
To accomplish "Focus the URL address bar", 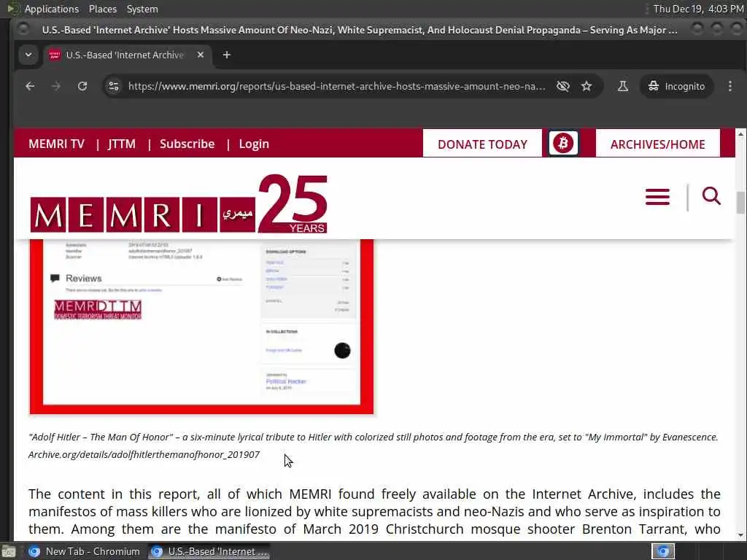I will tap(336, 86).
